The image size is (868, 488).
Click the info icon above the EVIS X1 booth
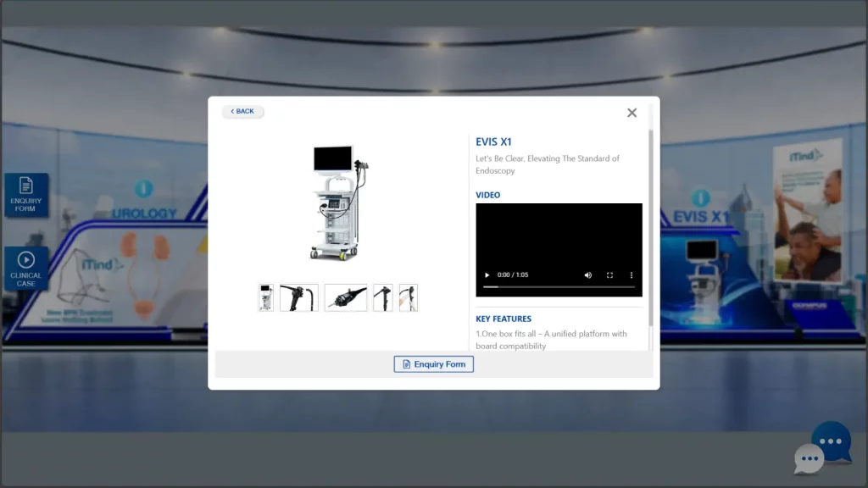pos(700,197)
